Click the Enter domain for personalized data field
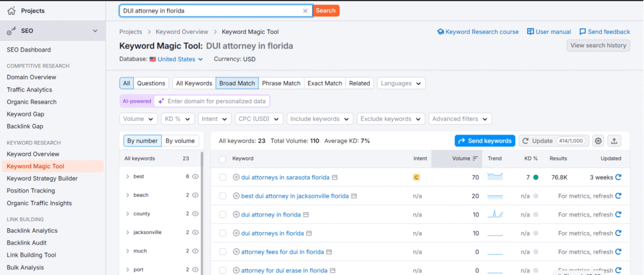This screenshot has height=275, width=644. coord(212,101)
